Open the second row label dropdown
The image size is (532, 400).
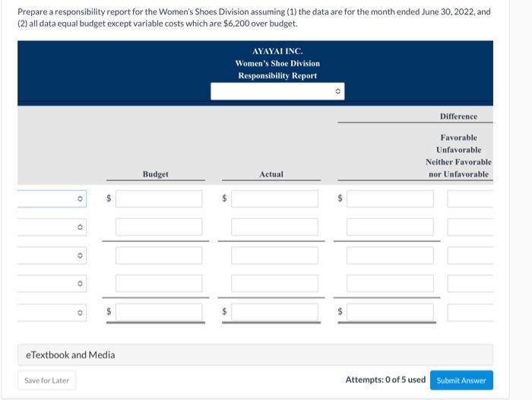pos(52,227)
